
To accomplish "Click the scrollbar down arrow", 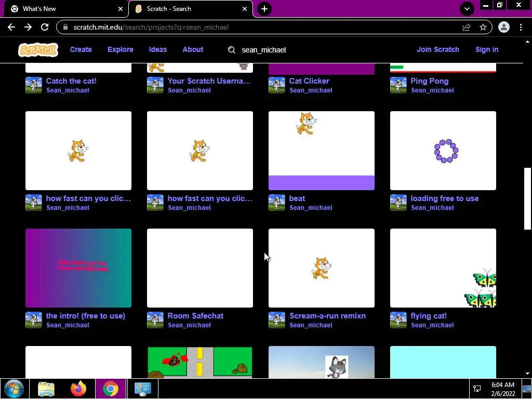I will [x=528, y=374].
